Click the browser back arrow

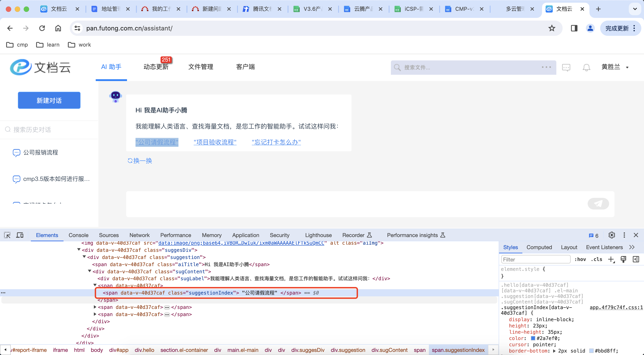10,28
